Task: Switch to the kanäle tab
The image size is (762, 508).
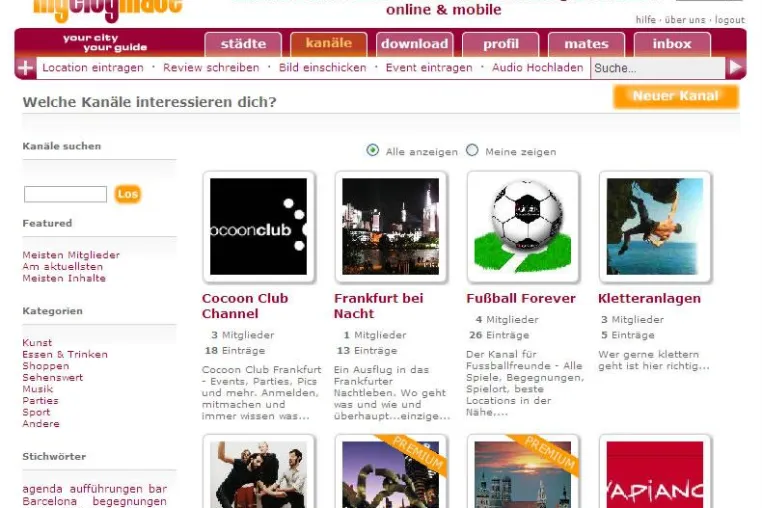Action: (x=329, y=44)
